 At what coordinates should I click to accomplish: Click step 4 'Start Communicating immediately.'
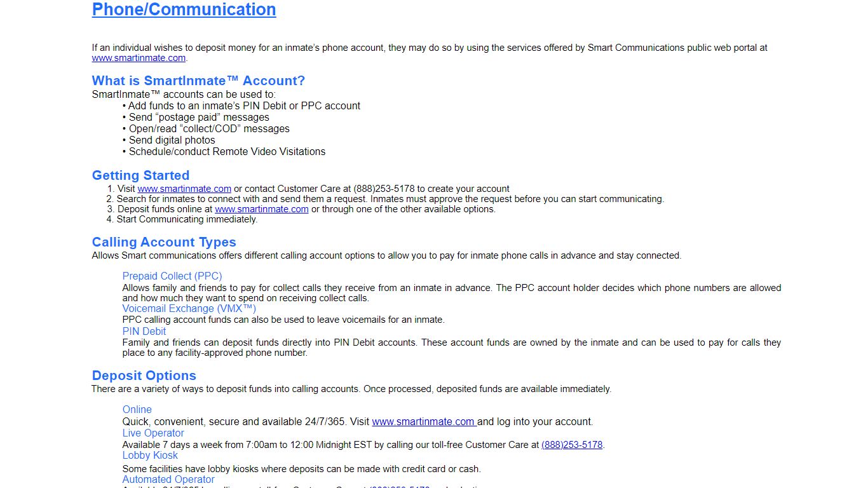(x=182, y=219)
